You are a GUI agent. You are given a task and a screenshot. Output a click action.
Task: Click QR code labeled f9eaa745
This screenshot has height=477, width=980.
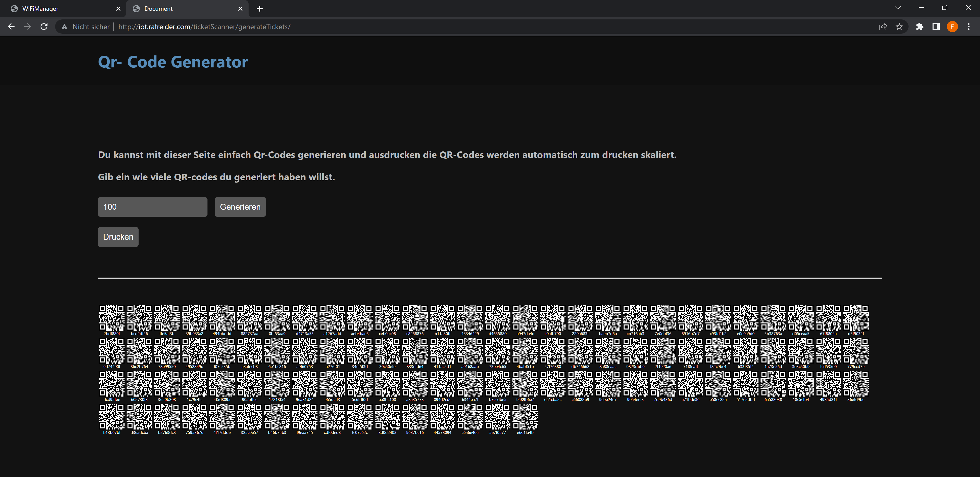305,416
